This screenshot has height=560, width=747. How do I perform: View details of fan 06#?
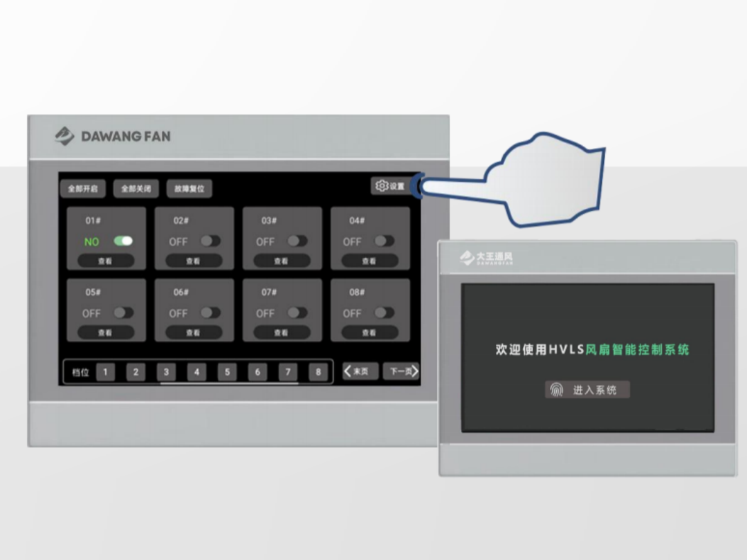[x=193, y=333]
